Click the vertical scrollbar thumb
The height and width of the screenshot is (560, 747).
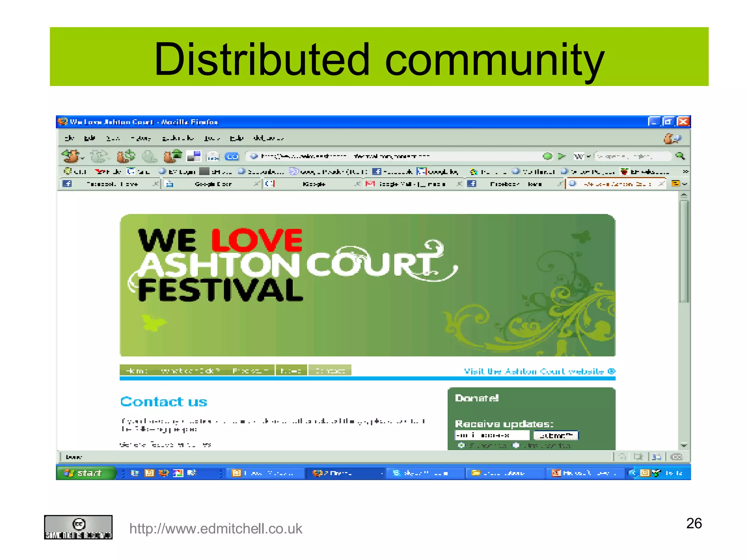click(684, 252)
